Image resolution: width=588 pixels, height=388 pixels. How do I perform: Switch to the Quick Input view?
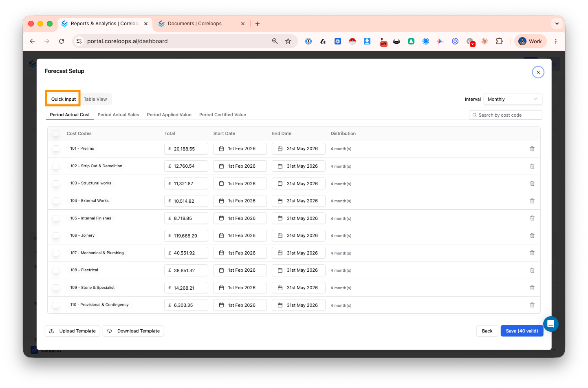[x=63, y=99]
